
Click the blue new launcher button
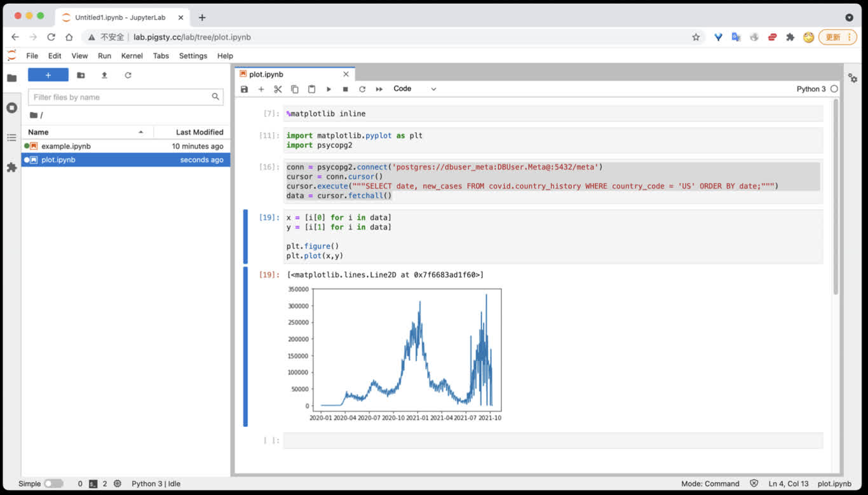coord(48,76)
